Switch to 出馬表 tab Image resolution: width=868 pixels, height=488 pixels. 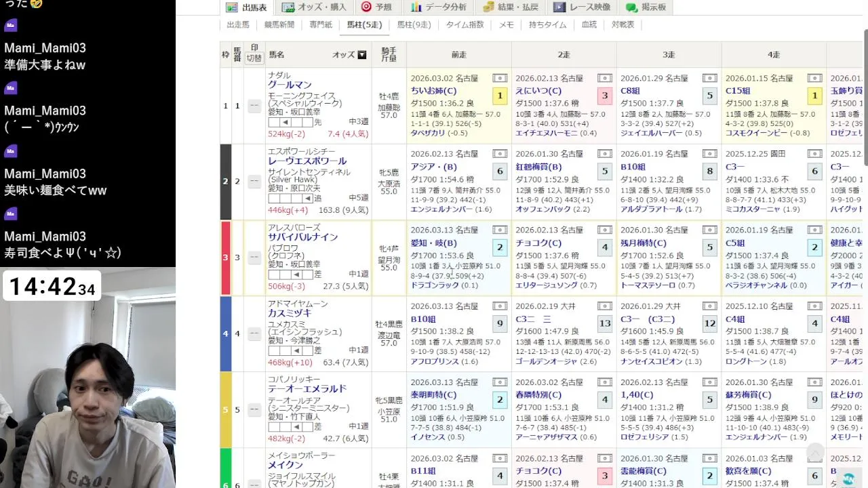[248, 7]
